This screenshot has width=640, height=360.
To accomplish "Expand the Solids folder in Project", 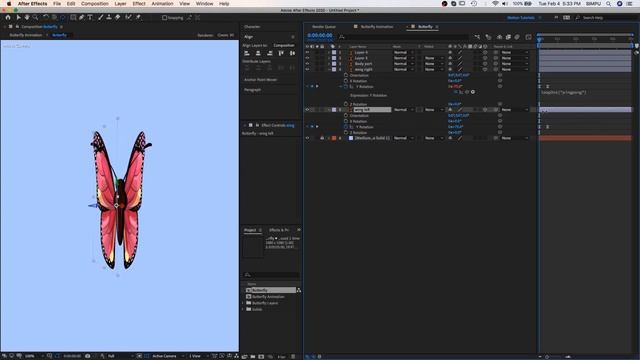I will [243, 309].
